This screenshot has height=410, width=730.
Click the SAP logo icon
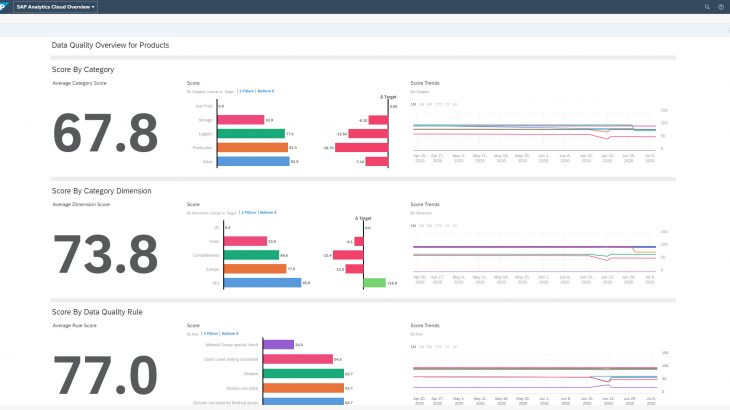pos(7,6)
